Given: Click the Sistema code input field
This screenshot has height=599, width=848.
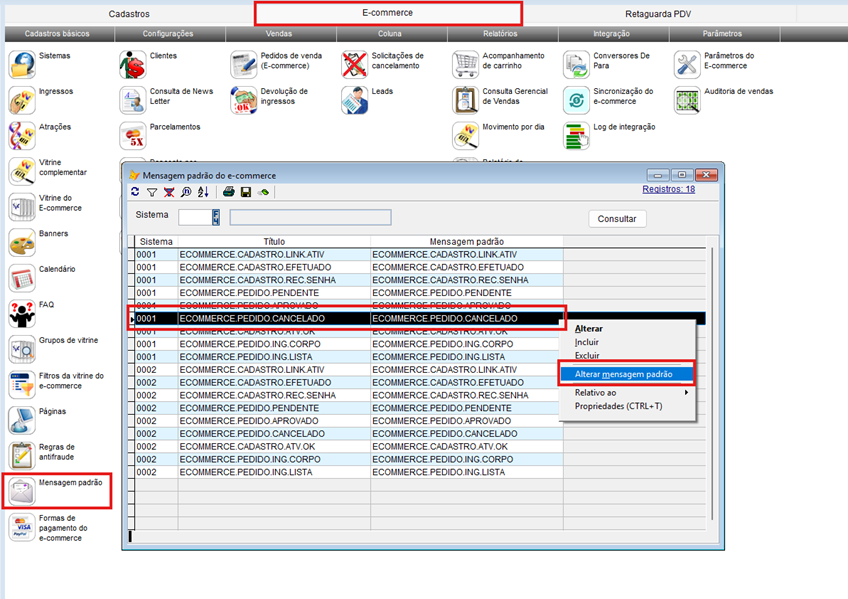Looking at the screenshot, I should click(x=194, y=217).
